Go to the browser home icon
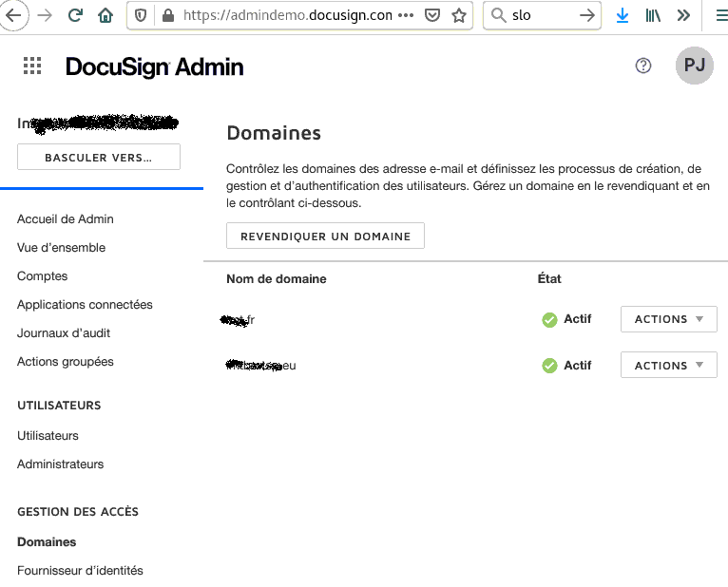This screenshot has width=728, height=587. 105,15
